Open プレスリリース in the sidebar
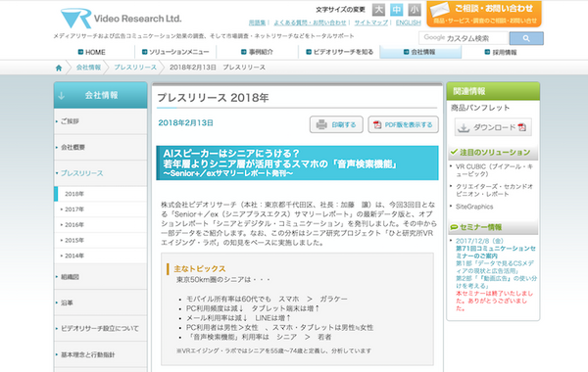This screenshot has height=372, width=588. pos(101,173)
